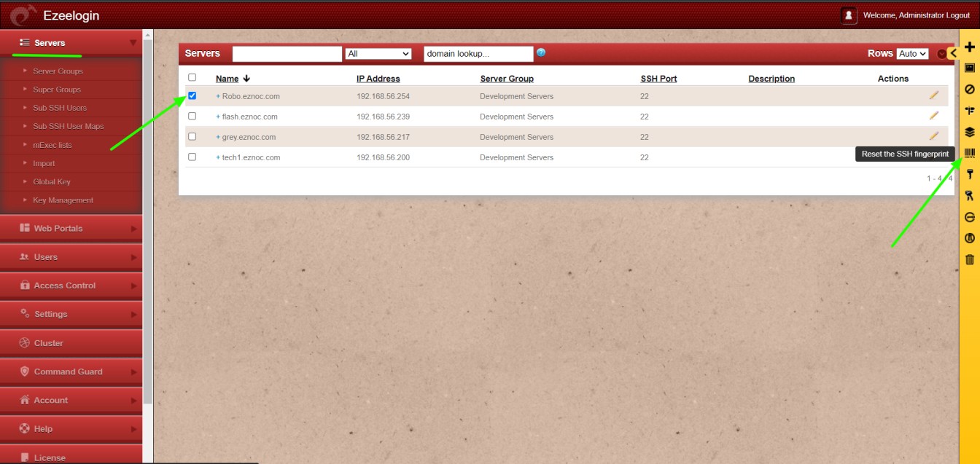Click the round icon above the trash can

click(x=969, y=238)
